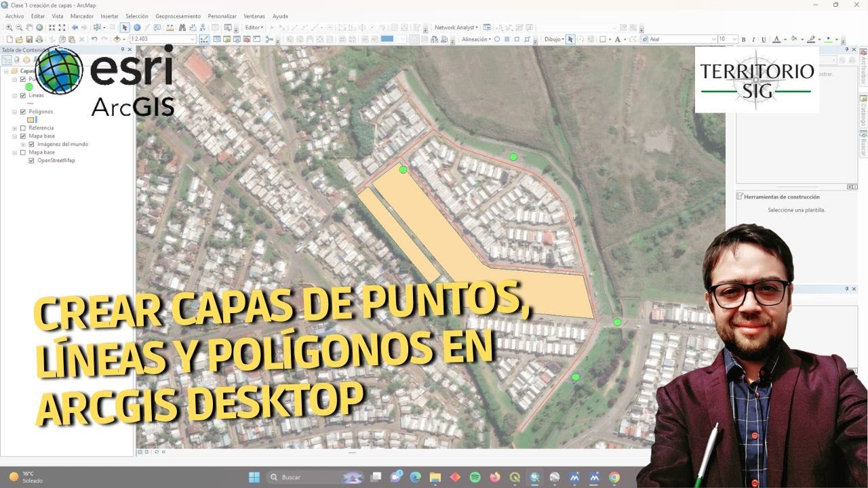
Task: Open the Find binoculars tool
Action: (182, 28)
